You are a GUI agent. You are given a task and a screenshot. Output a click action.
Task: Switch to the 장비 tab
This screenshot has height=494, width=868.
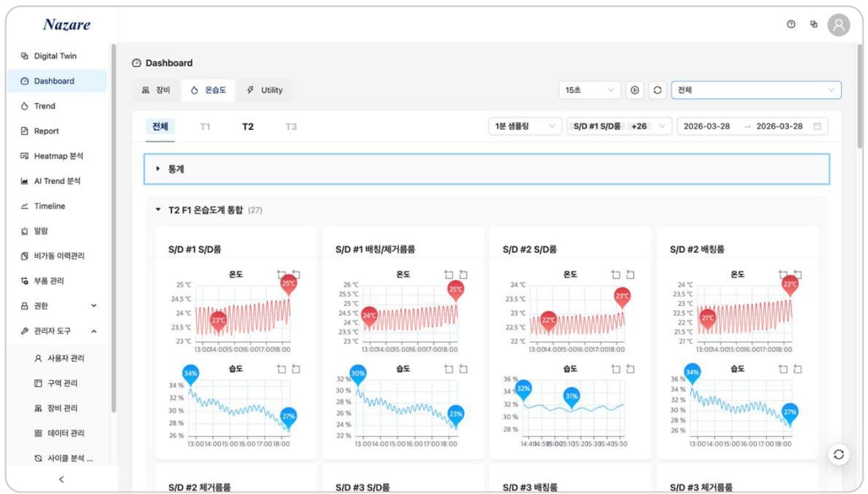coord(156,90)
